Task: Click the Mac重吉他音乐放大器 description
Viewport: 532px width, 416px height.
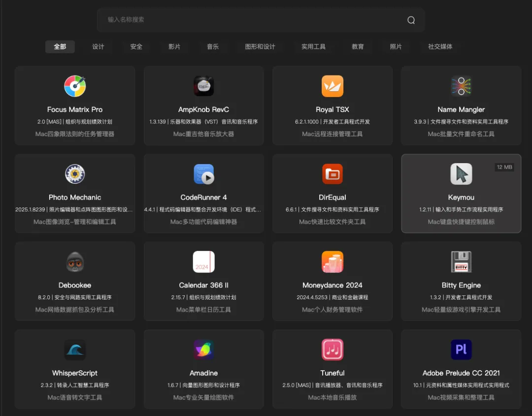Action: pos(203,134)
